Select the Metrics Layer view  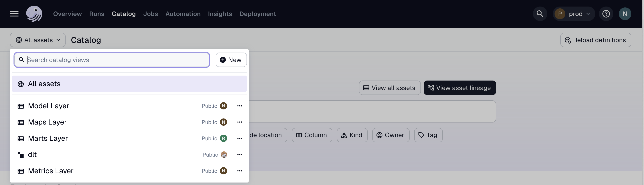pos(129,171)
